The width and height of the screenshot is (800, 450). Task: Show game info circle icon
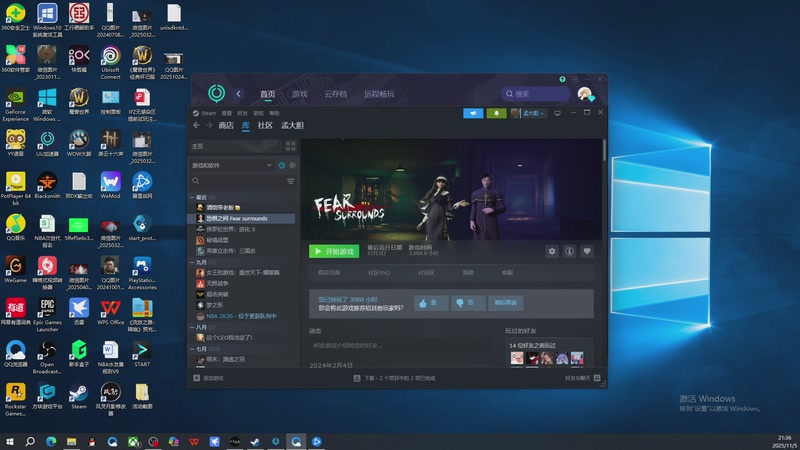(x=569, y=251)
